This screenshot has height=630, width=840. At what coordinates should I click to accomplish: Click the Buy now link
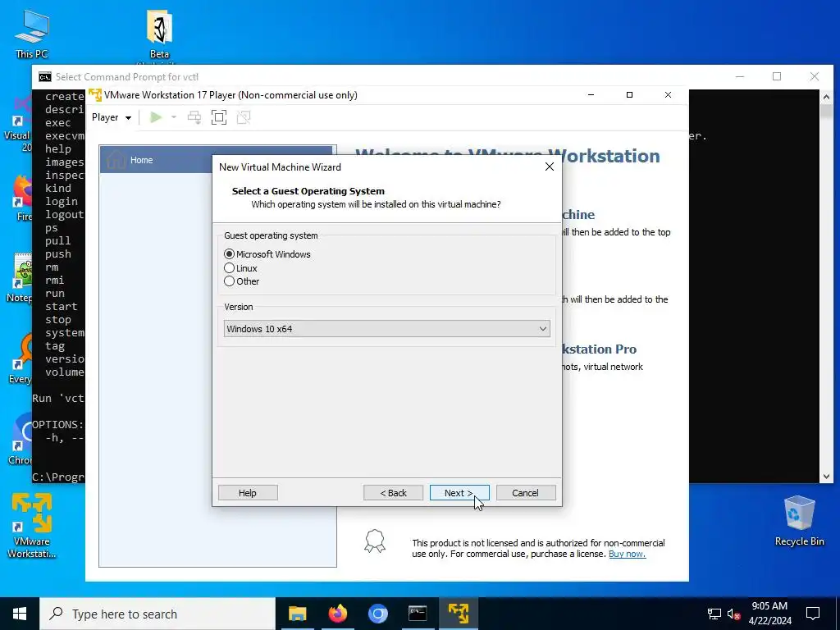click(627, 554)
